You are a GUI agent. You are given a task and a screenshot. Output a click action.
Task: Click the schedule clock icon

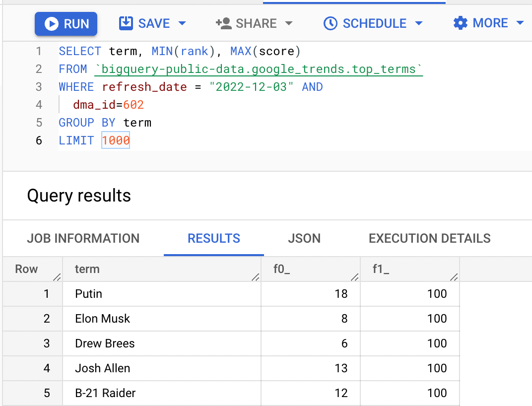coord(330,23)
